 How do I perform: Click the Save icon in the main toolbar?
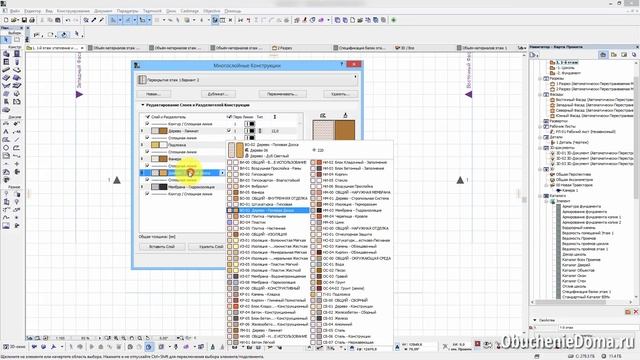pos(24,20)
